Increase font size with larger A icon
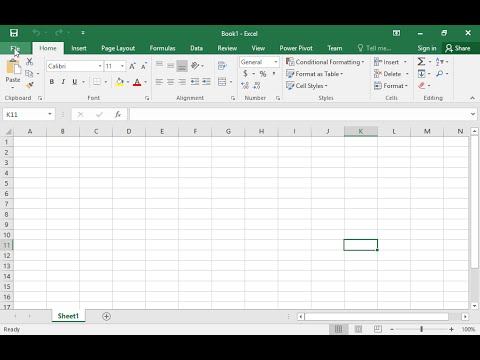Image resolution: width=480 pixels, height=360 pixels. tap(132, 66)
